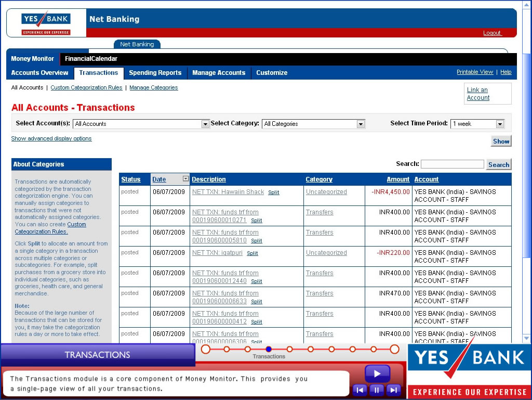Viewport: 532px width, 400px height.
Task: Open the Select Time Period dropdown
Action: 500,124
